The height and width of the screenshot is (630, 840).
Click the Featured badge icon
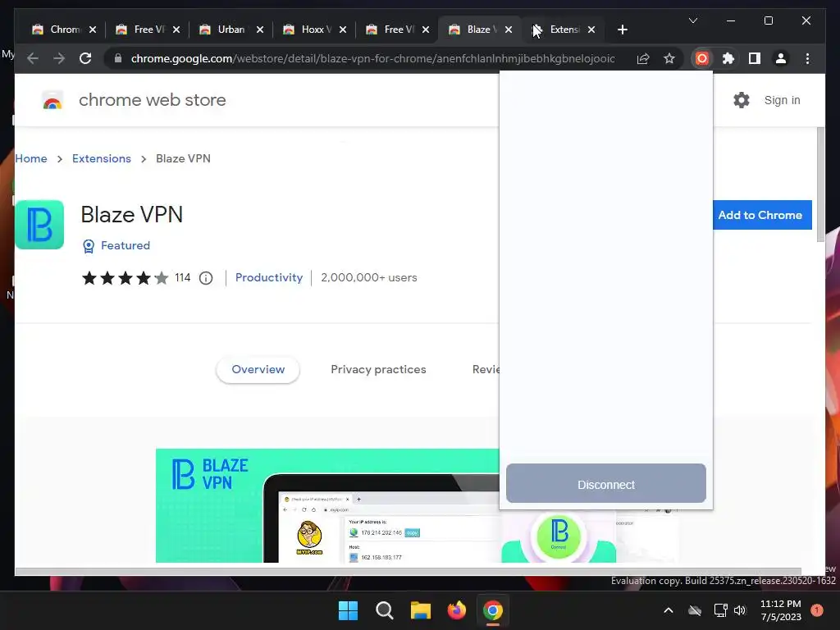pos(89,246)
